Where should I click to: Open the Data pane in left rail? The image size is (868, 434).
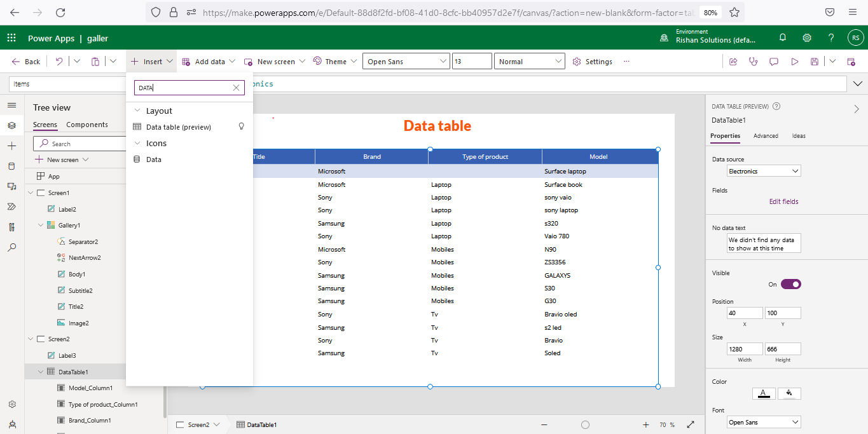pyautogui.click(x=11, y=166)
